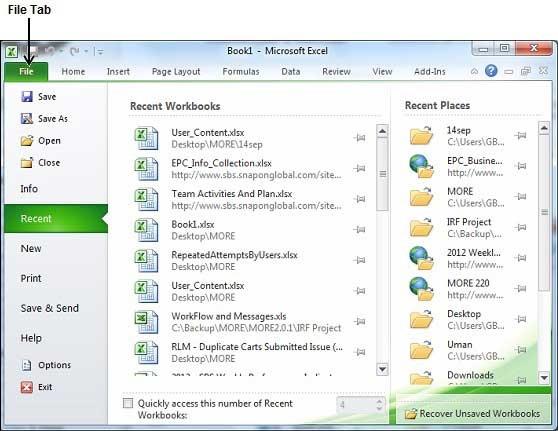Viewport: 558px width, 431px height.
Task: Open Excel Options
Action: (x=46, y=365)
